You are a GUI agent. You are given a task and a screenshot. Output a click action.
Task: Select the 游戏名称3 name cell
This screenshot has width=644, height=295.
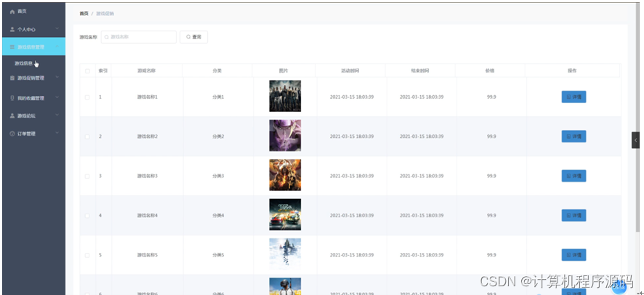click(x=148, y=176)
